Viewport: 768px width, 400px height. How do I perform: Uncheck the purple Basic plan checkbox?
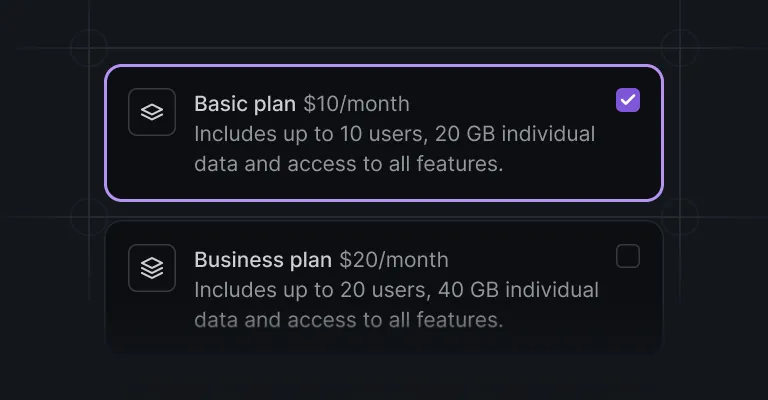pyautogui.click(x=628, y=100)
